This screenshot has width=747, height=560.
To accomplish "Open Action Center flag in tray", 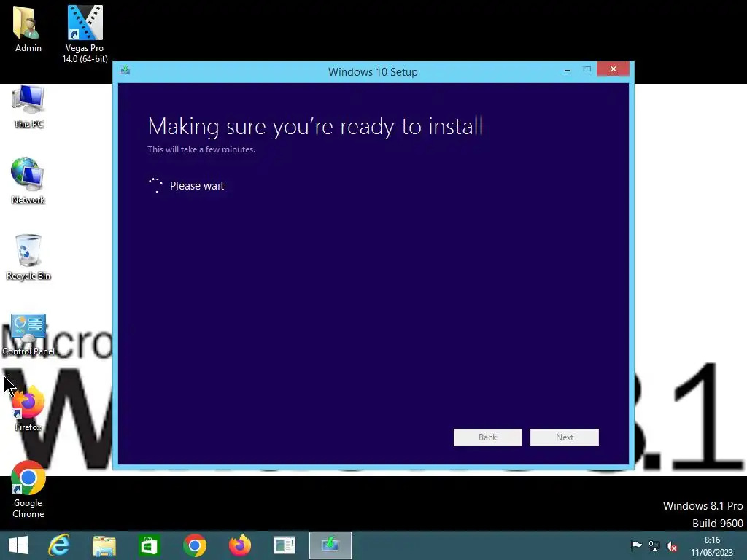I will point(636,545).
